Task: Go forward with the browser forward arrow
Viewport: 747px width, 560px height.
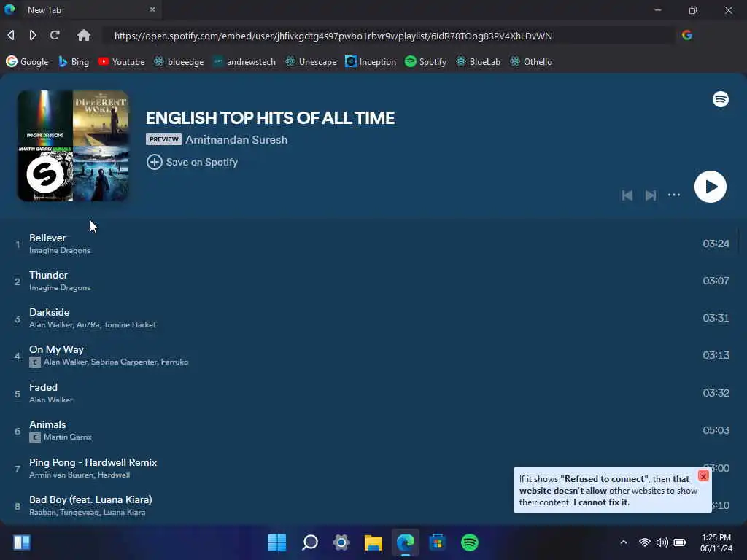Action: point(32,35)
